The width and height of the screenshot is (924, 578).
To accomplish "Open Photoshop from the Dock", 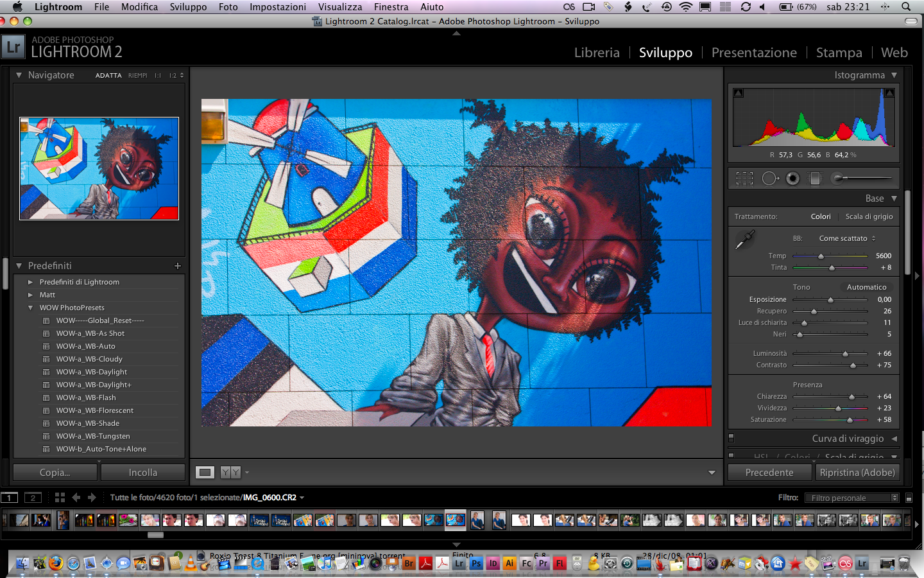I will coord(476,564).
